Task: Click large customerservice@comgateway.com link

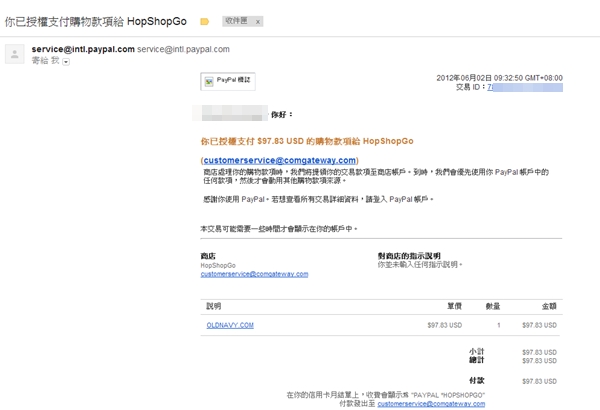Action: pos(280,160)
